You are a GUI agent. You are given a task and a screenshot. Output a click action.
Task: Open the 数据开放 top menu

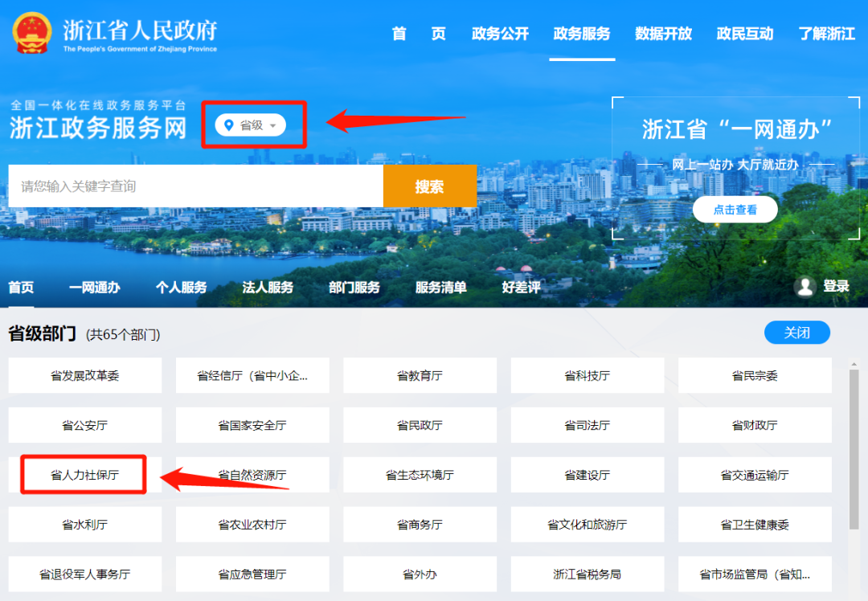point(663,34)
